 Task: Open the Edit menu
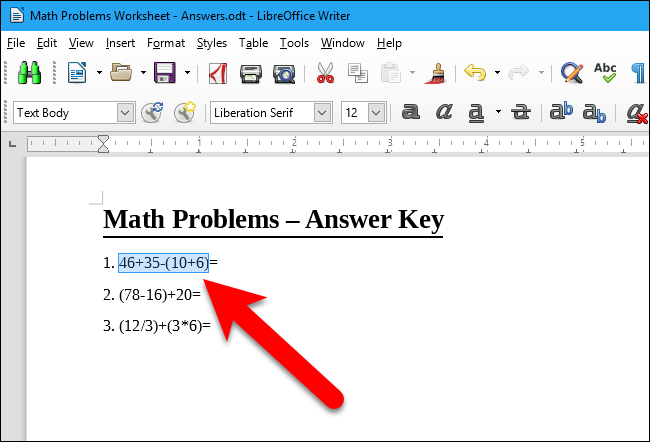coord(47,43)
